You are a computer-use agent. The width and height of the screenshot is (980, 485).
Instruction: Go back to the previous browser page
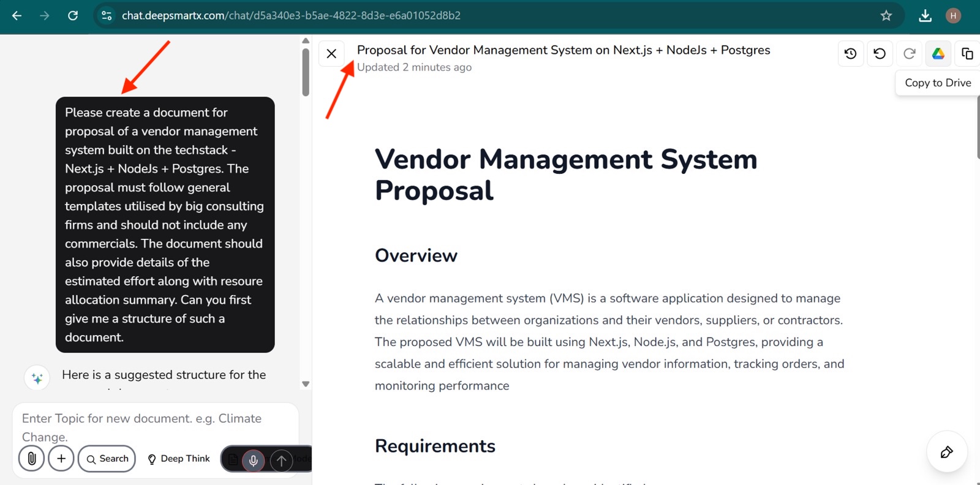(x=17, y=16)
